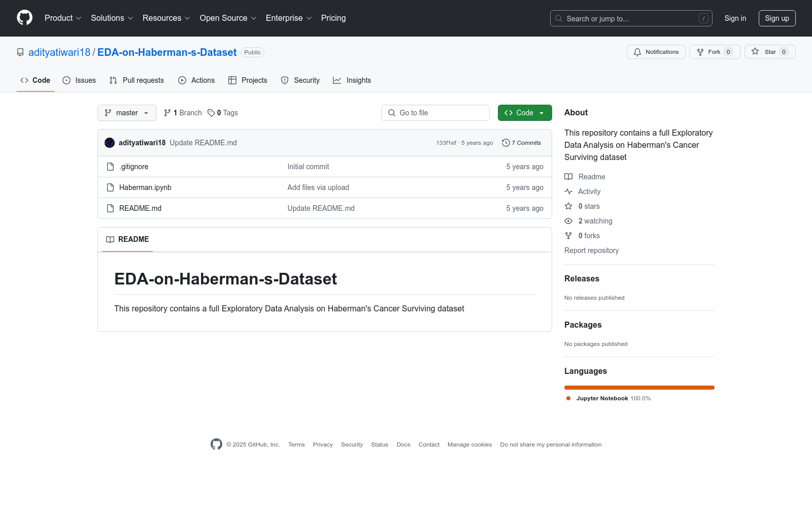Click the Haberman.ipynb file icon
The image size is (812, 508).
110,187
